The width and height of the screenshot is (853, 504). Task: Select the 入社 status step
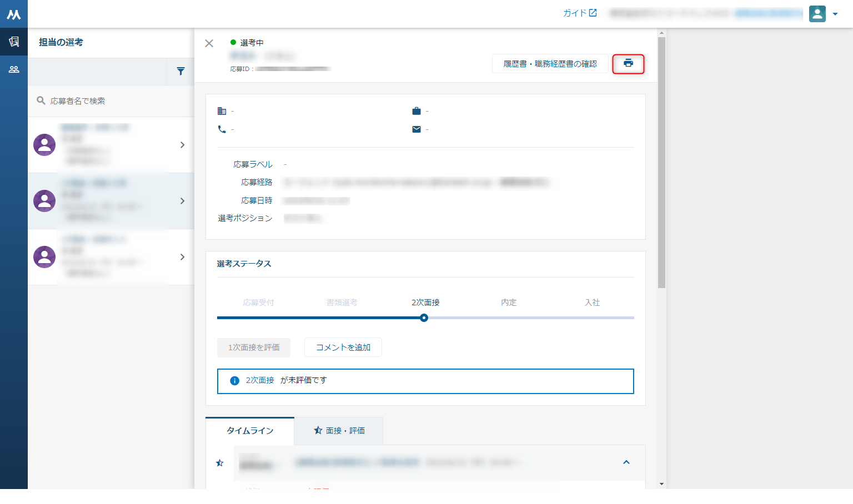click(x=592, y=303)
